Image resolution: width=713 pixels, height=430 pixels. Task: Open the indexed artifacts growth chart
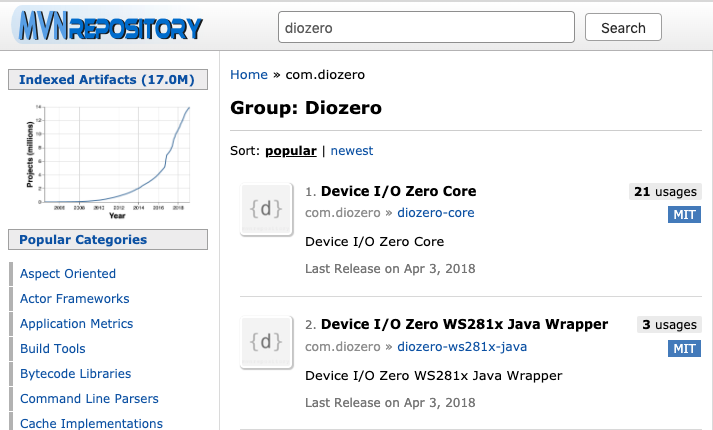pyautogui.click(x=108, y=161)
